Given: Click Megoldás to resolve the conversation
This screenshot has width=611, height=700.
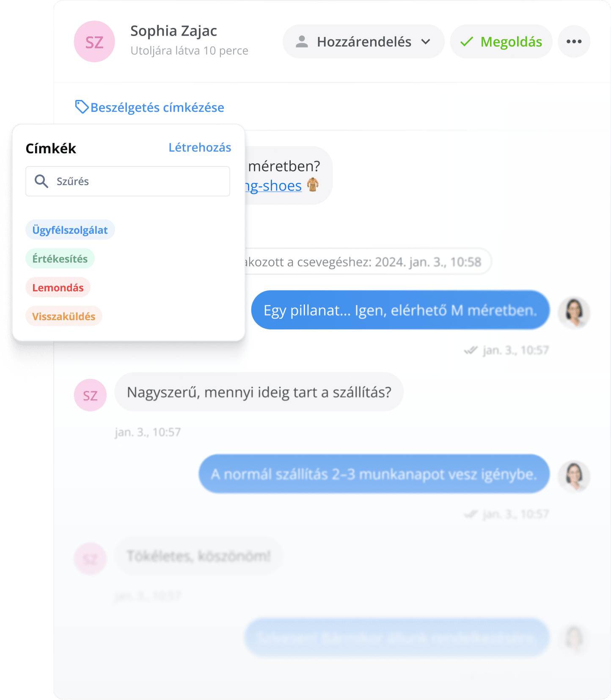Looking at the screenshot, I should coord(501,42).
